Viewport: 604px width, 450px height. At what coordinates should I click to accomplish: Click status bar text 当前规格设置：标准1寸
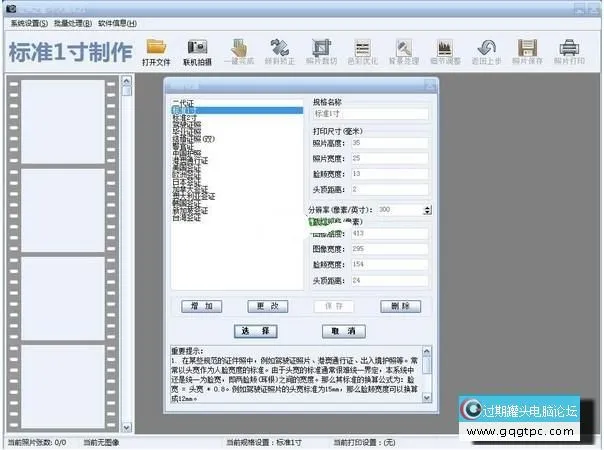(263, 443)
